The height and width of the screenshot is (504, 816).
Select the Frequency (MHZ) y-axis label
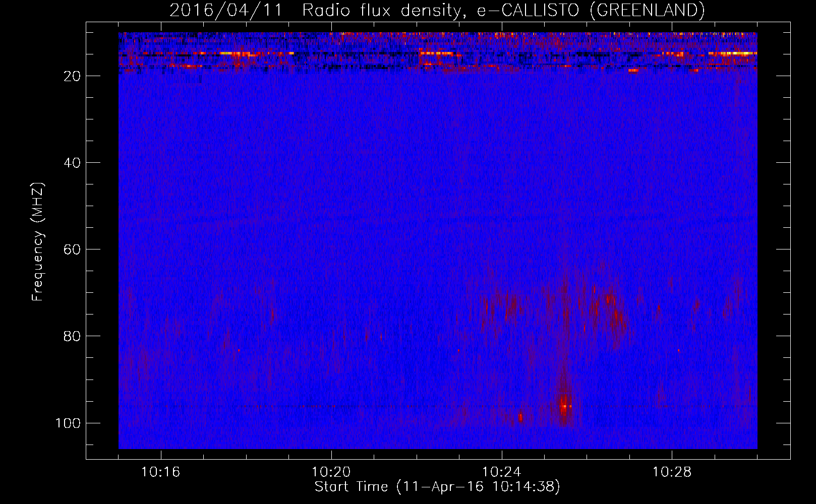point(38,242)
